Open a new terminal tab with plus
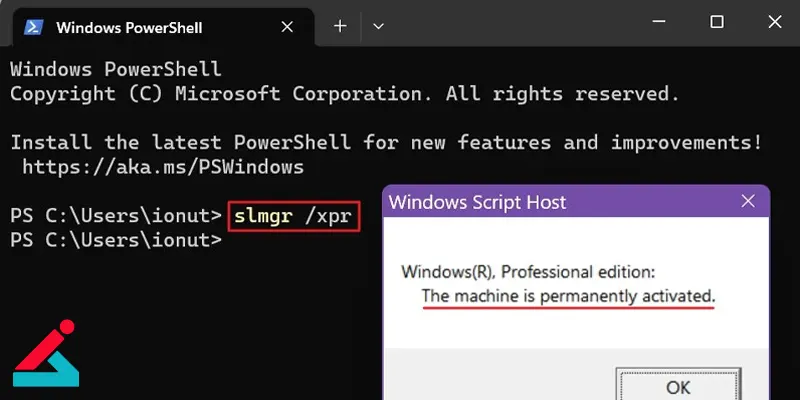The height and width of the screenshot is (400, 800). click(340, 26)
